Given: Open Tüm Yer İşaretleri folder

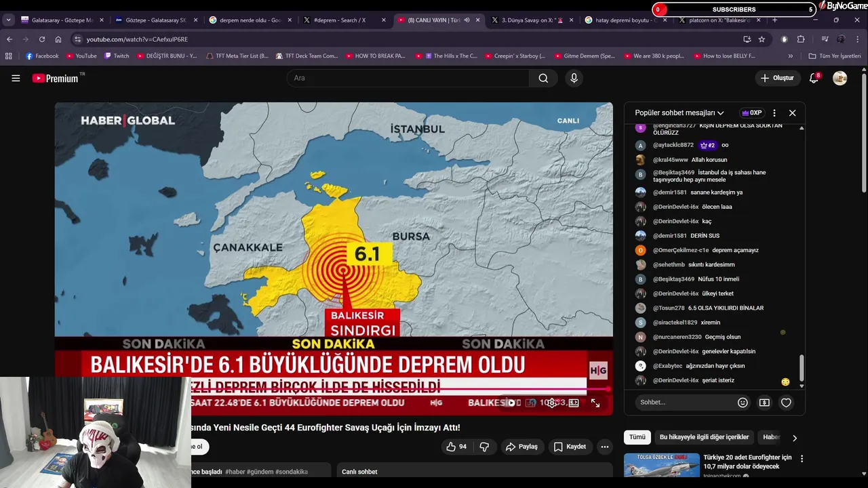Looking at the screenshot, I should point(835,56).
